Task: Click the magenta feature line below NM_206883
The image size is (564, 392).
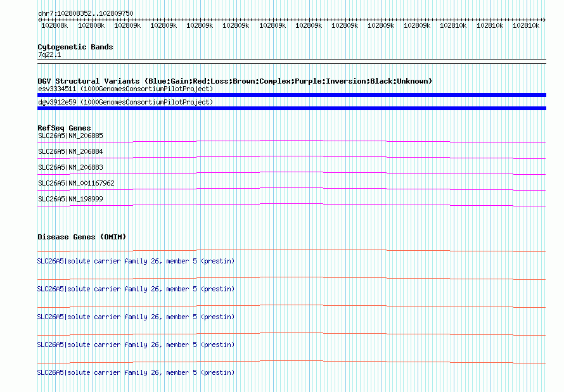Action: (x=292, y=173)
